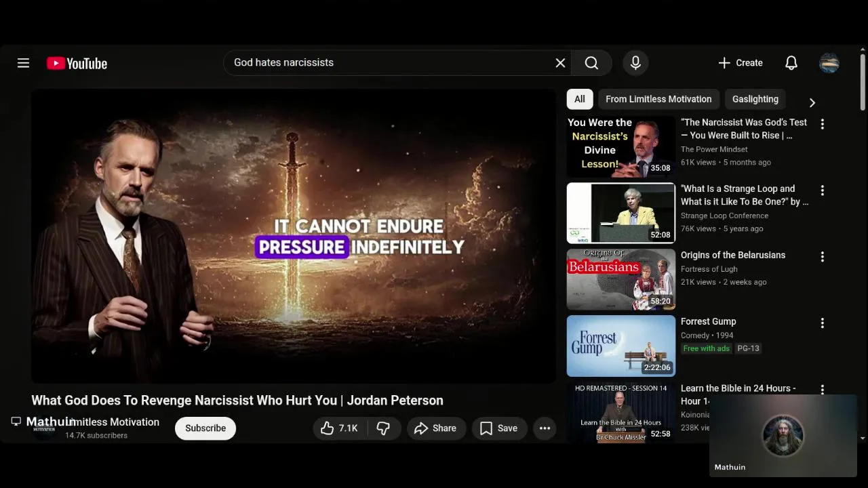Viewport: 868px width, 488px height.
Task: Click video title 'What God Does To Revenge Narcissist'
Action: click(x=237, y=401)
